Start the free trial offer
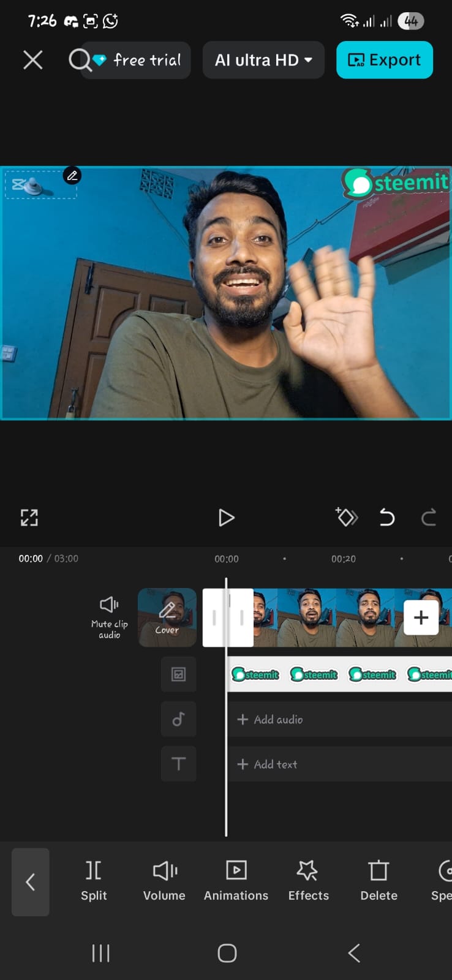 click(x=141, y=60)
